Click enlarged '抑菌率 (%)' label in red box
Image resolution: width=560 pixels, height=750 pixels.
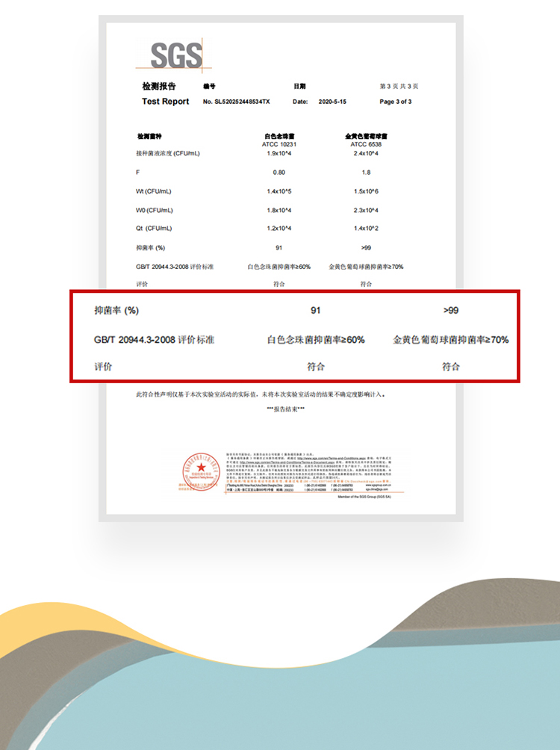click(x=116, y=310)
